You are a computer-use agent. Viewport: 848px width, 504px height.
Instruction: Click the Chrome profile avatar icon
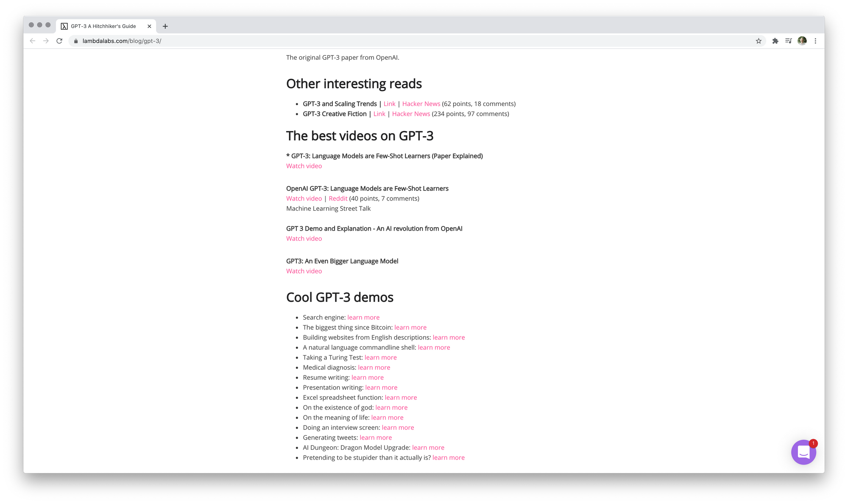(x=802, y=41)
